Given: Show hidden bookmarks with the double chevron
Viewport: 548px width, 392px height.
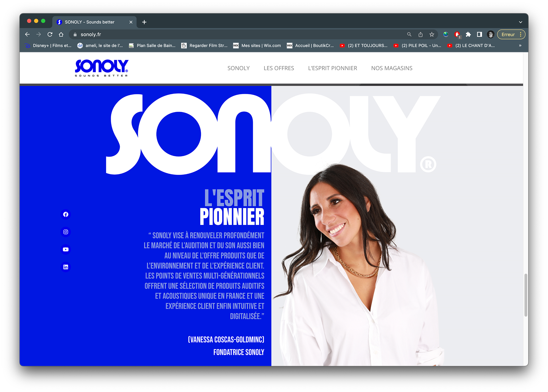Looking at the screenshot, I should [x=520, y=46].
